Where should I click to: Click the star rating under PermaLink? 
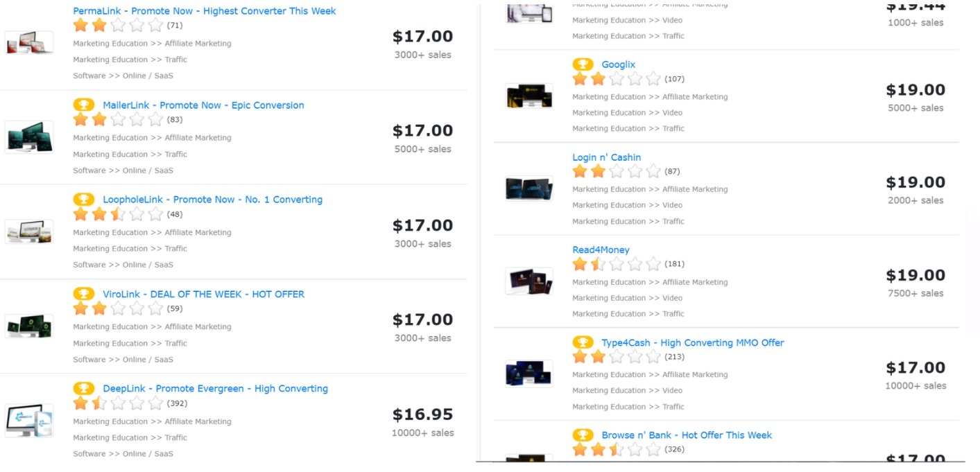[118, 26]
